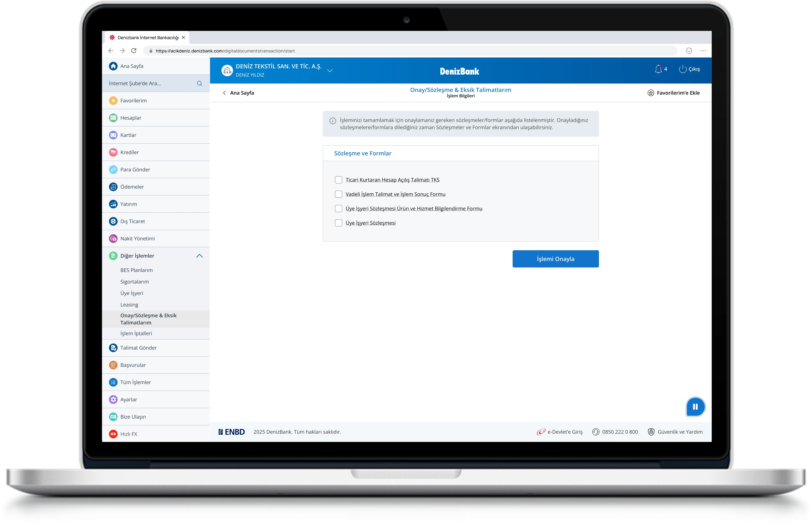812x526 pixels.
Task: Reload the page with browser refresh icon
Action: point(134,51)
